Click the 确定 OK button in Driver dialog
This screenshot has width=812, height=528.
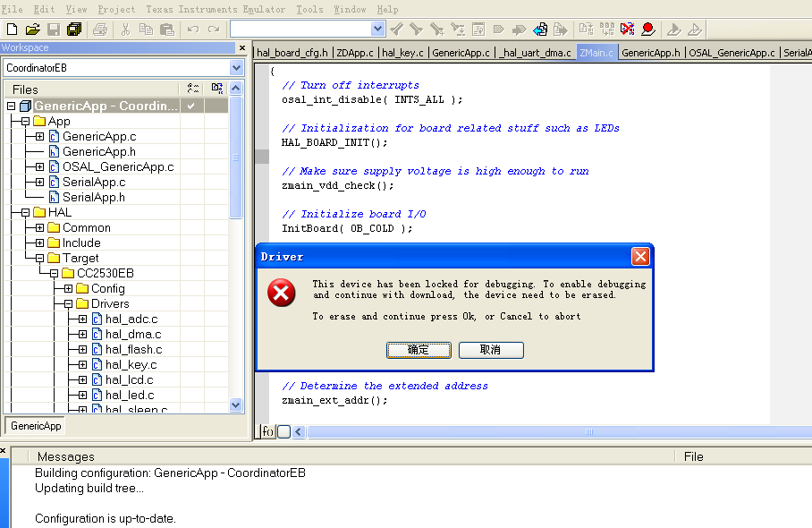coord(419,350)
